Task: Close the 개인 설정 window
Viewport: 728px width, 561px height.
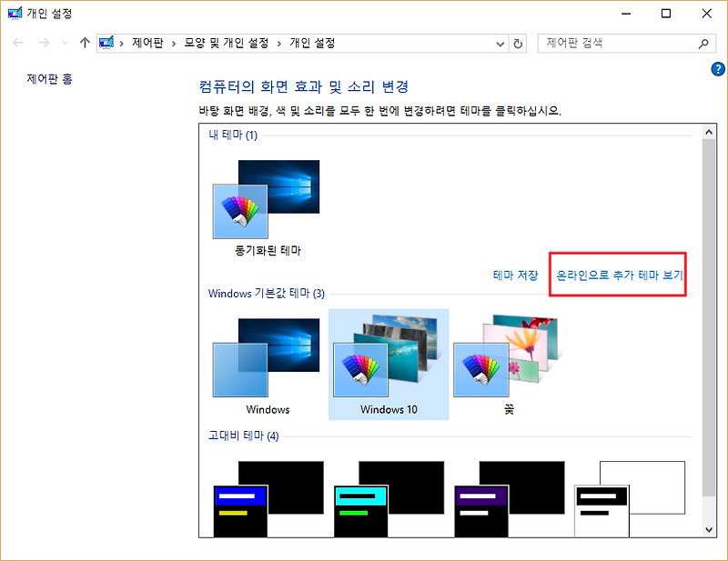Action: [707, 14]
